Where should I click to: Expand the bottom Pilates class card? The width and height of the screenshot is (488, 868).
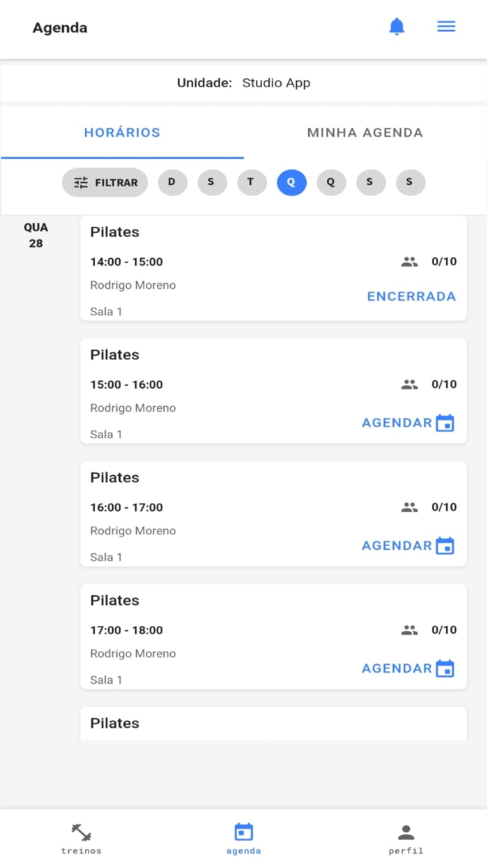pos(273,724)
